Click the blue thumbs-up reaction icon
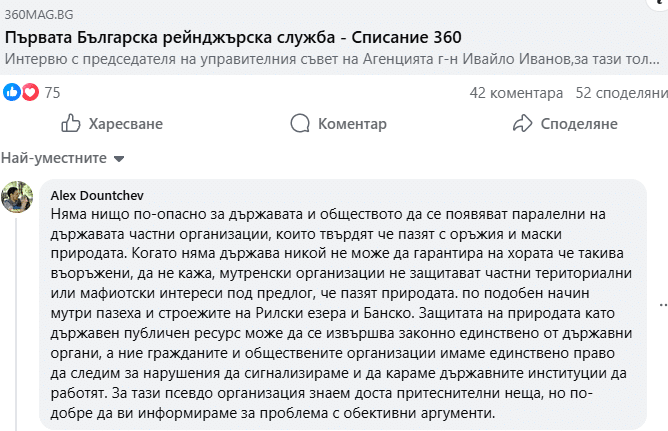Screen dimensions: 668x431 tap(12, 93)
